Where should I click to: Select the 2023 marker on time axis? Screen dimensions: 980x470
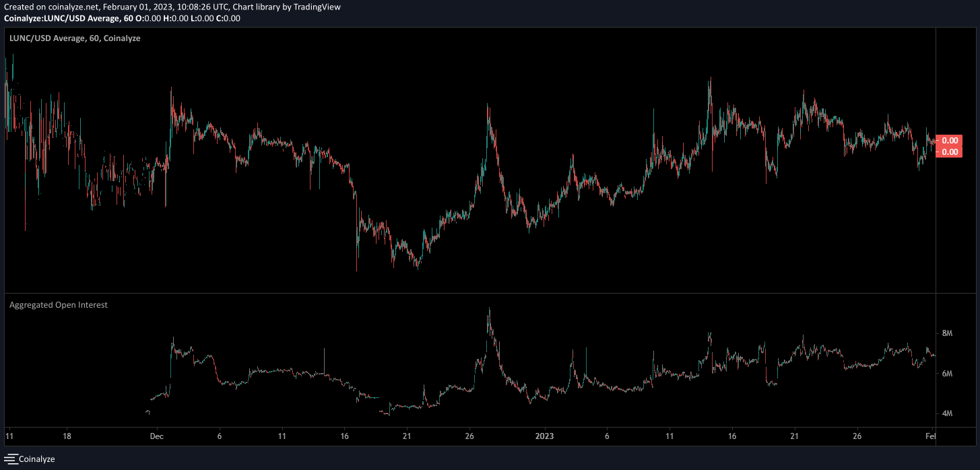[x=544, y=436]
